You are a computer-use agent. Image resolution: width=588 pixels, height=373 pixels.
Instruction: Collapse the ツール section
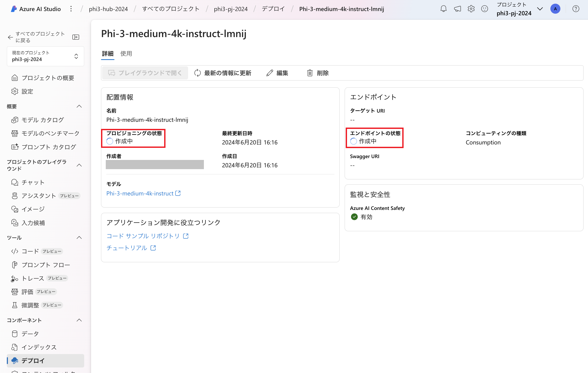79,238
